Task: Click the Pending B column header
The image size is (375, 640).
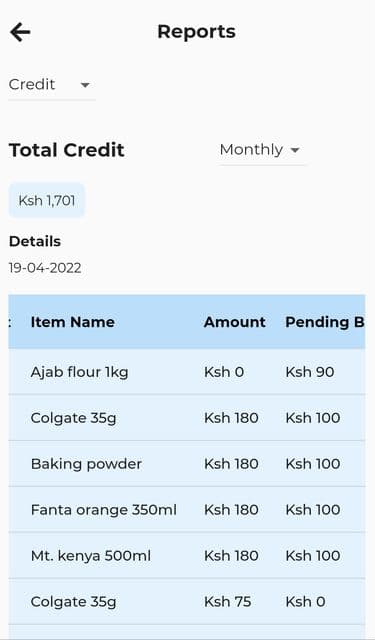Action: pyautogui.click(x=325, y=322)
